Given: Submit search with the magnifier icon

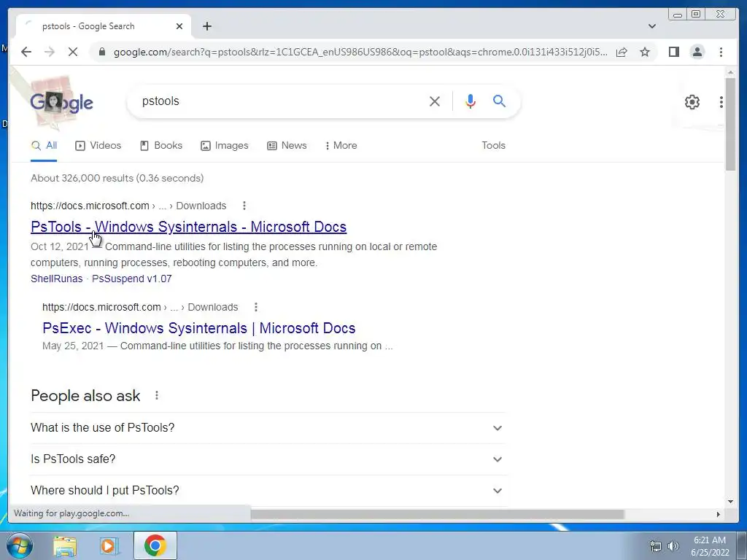Looking at the screenshot, I should pos(499,101).
